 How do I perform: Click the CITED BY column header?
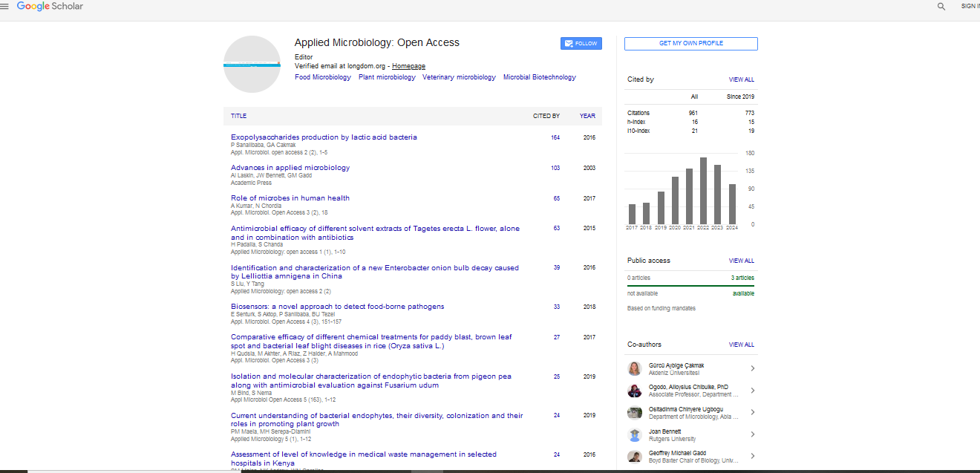click(x=546, y=116)
